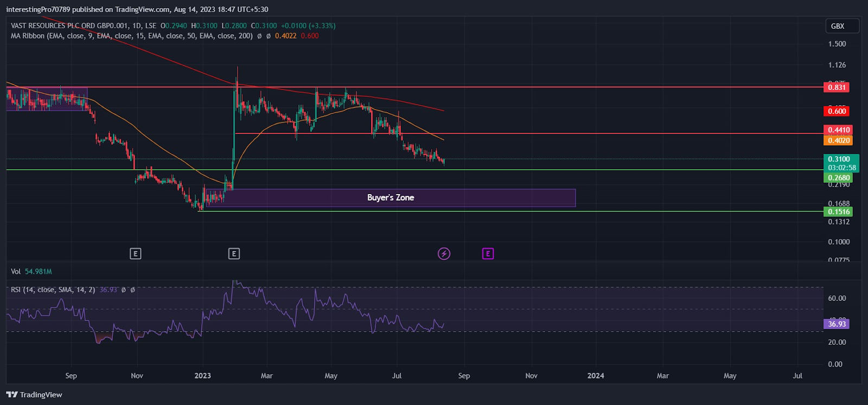Click the 0.600 red EMA price label
The image size is (868, 405).
point(837,111)
